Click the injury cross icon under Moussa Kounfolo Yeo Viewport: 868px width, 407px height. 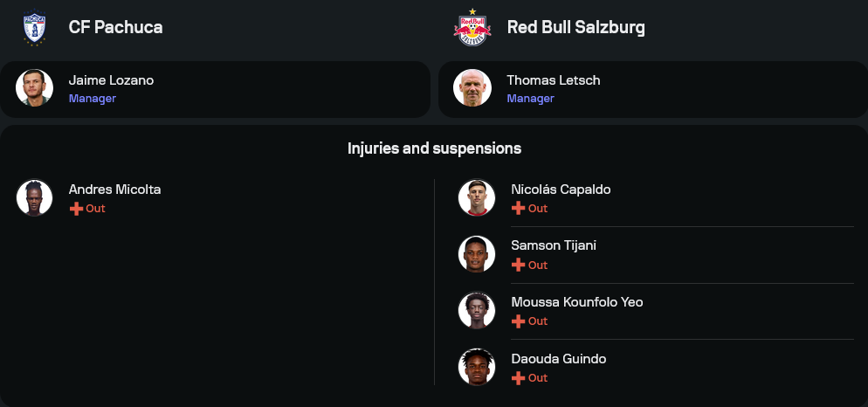(518, 321)
